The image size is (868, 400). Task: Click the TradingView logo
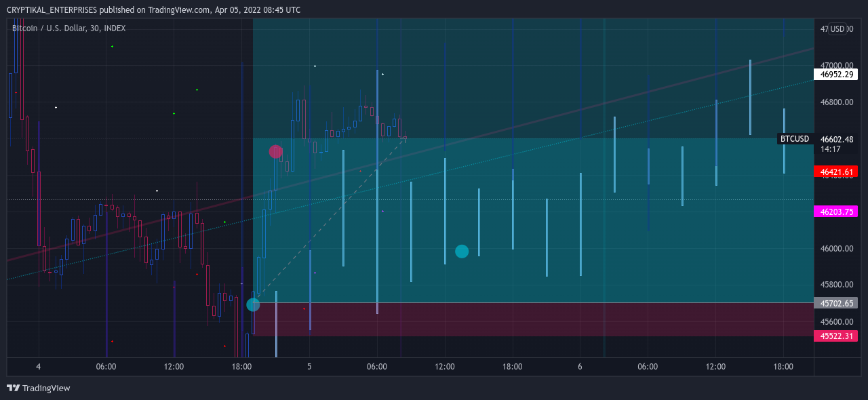click(x=38, y=388)
